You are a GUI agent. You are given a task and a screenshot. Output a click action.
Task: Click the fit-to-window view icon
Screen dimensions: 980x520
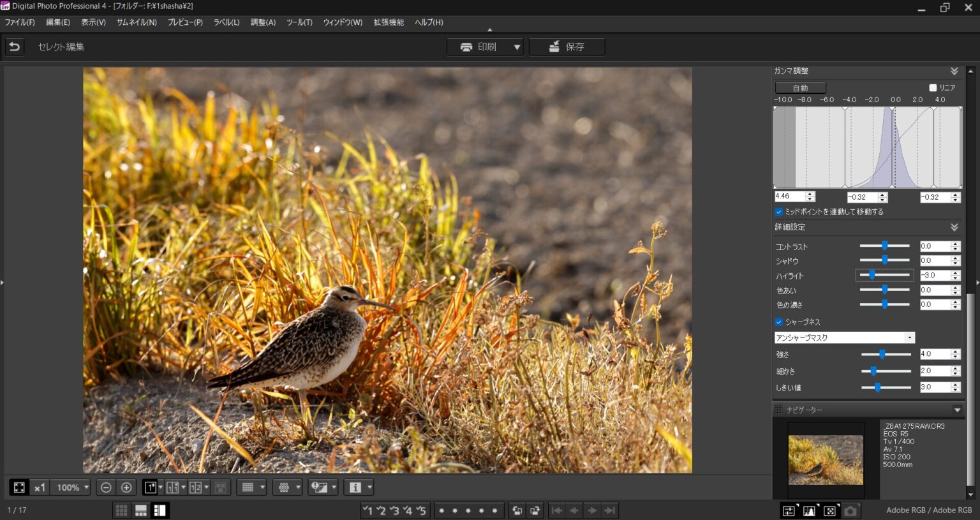(19, 487)
